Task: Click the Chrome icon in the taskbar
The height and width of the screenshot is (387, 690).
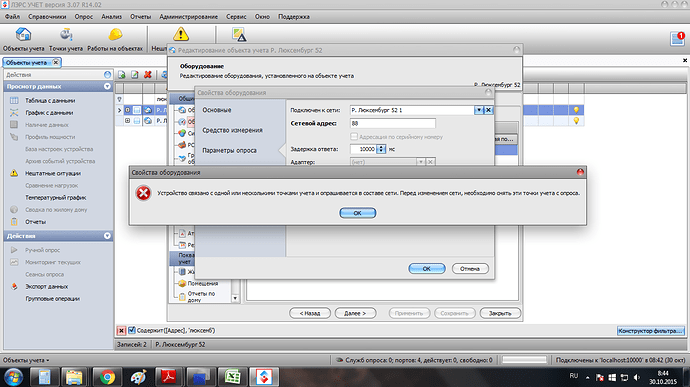Action: pyautogui.click(x=107, y=377)
